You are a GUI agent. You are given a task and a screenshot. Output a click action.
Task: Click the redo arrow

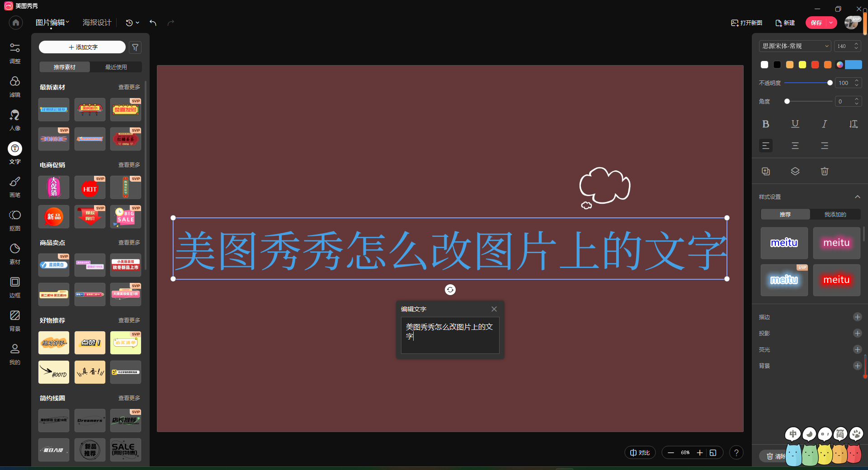coord(171,23)
